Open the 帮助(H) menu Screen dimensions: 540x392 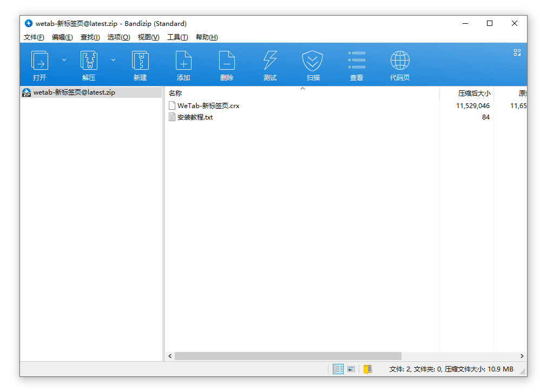tap(207, 37)
